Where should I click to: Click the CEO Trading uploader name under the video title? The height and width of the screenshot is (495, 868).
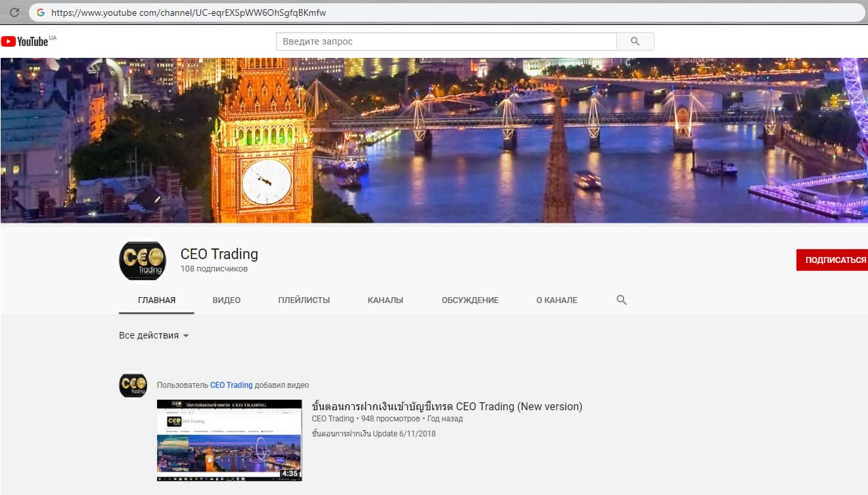(332, 419)
